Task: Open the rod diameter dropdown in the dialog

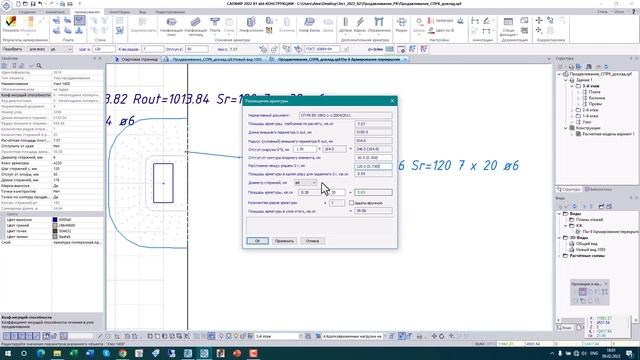Action: click(x=305, y=182)
